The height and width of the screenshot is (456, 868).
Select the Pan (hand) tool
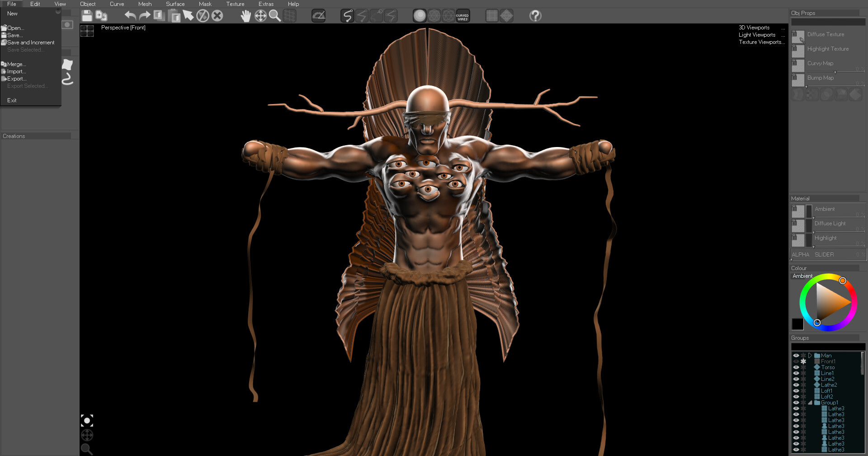(x=246, y=16)
